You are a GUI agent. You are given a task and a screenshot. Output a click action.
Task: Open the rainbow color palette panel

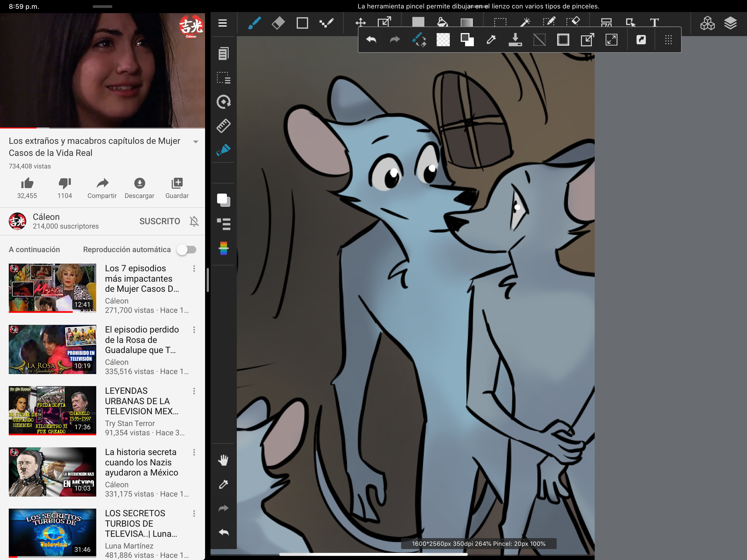[x=223, y=248]
